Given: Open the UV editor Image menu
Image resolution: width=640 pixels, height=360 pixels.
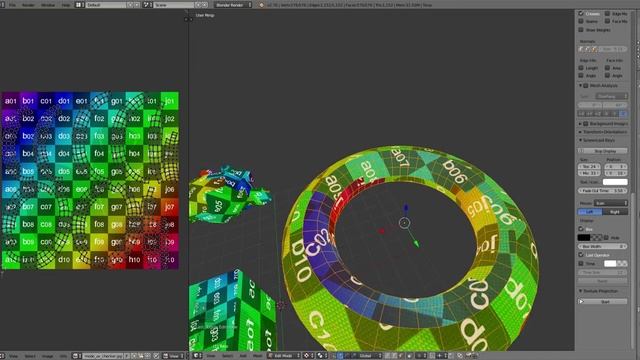Looking at the screenshot, I should tap(48, 356).
